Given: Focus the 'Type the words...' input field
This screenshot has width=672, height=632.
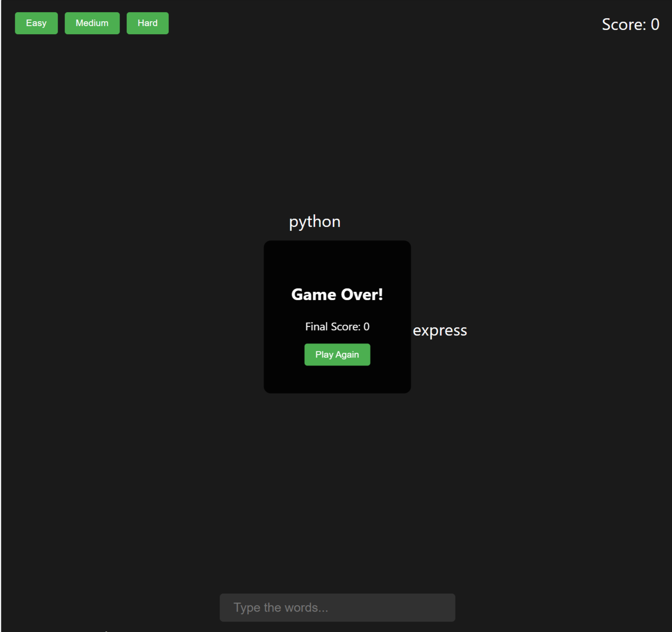Looking at the screenshot, I should (337, 607).
